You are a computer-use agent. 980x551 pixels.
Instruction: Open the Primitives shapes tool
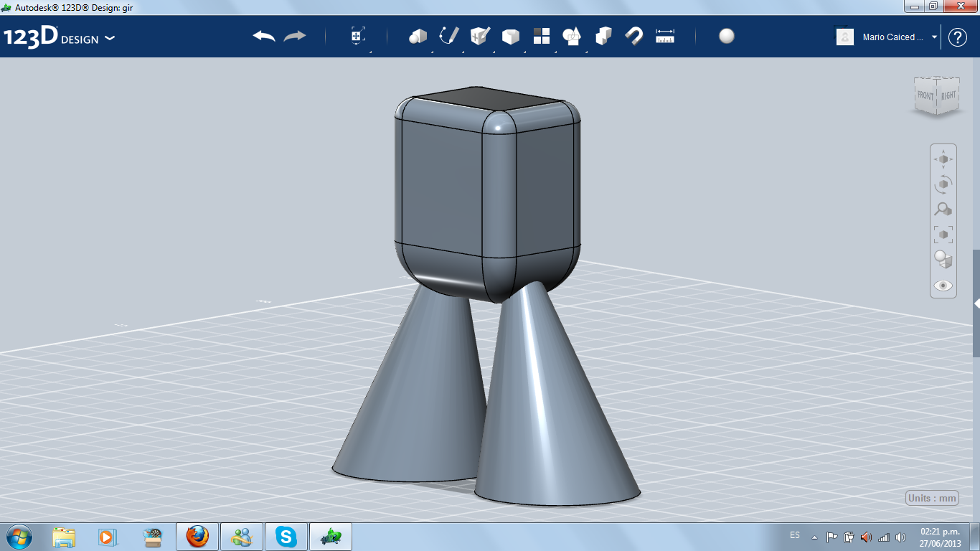(x=418, y=36)
